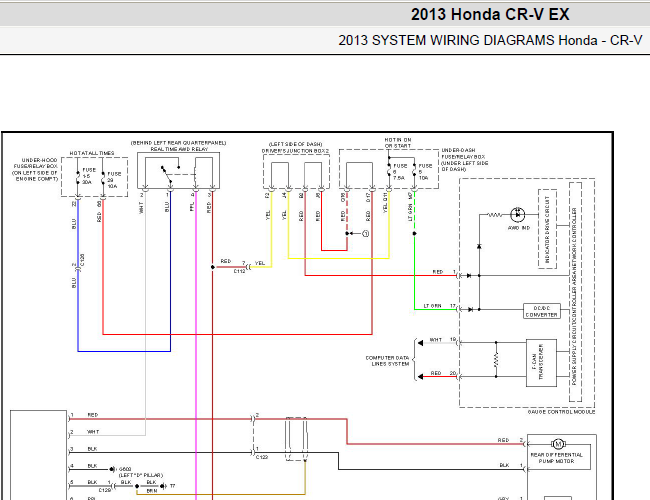Click 'BLK' label at lower-left connector pin 3
This screenshot has width=650, height=500.
tap(92, 449)
